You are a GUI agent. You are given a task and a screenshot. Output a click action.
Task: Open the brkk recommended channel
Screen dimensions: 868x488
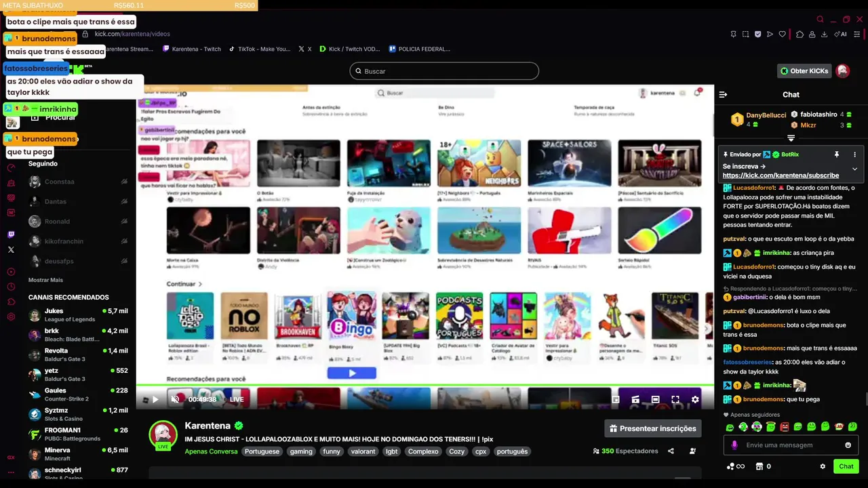pyautogui.click(x=79, y=335)
